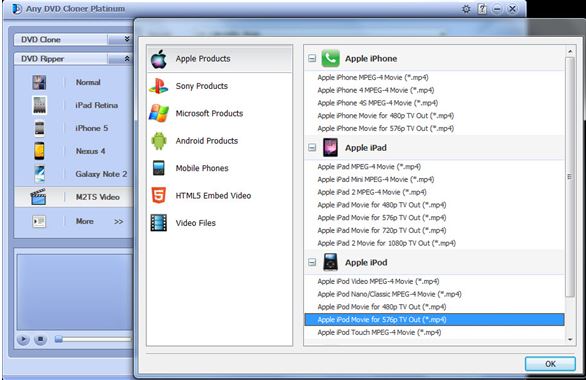Select the PlayStation logo icon
Viewport: 586px width, 380px height.
click(x=158, y=86)
